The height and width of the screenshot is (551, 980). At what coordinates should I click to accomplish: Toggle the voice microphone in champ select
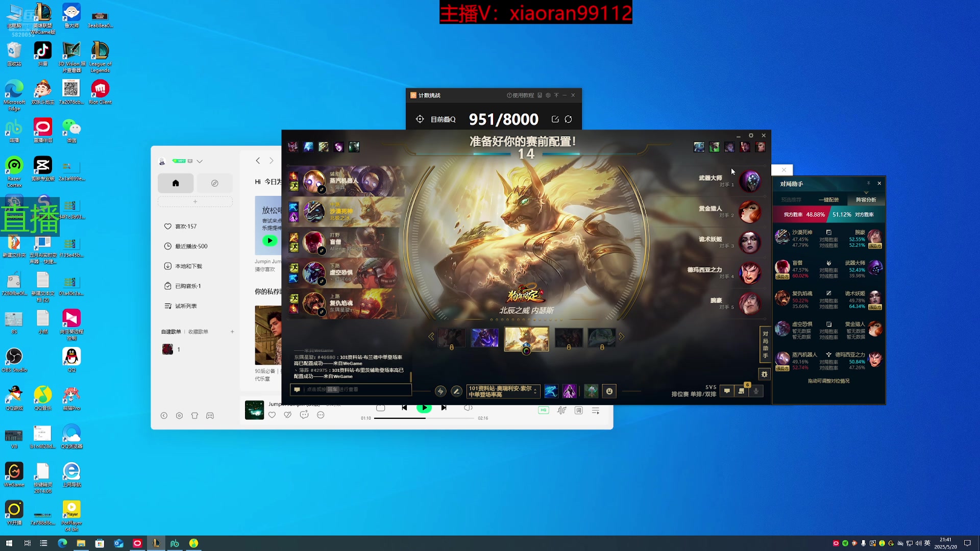click(756, 391)
